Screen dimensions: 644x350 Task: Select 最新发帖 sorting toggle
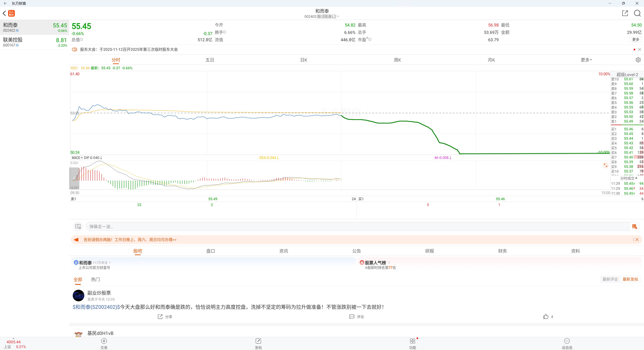point(630,279)
